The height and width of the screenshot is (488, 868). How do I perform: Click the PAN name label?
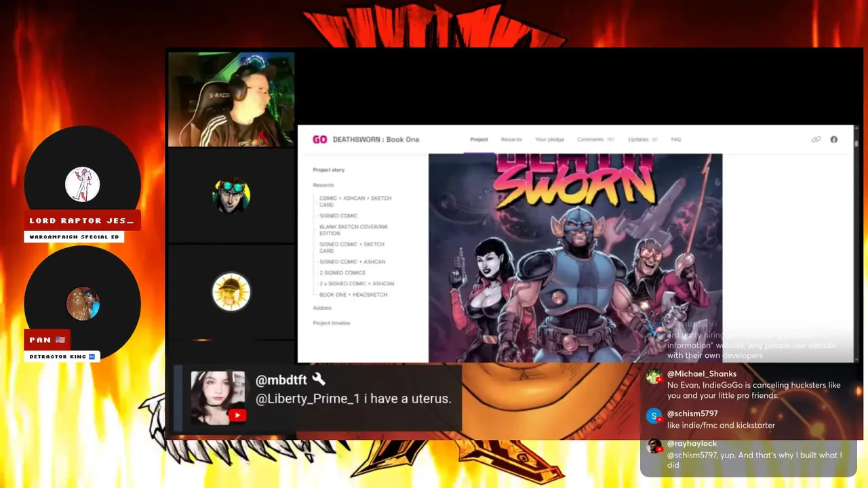tap(47, 340)
